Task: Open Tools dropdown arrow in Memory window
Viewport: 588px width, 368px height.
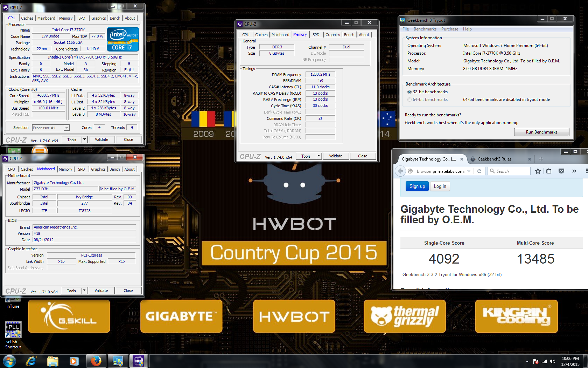Action: 318,156
